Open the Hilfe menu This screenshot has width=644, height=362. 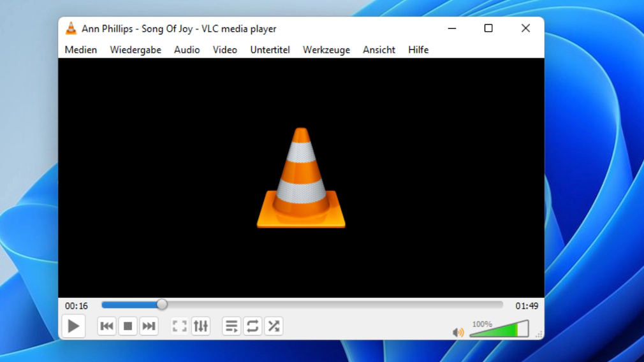coord(418,50)
